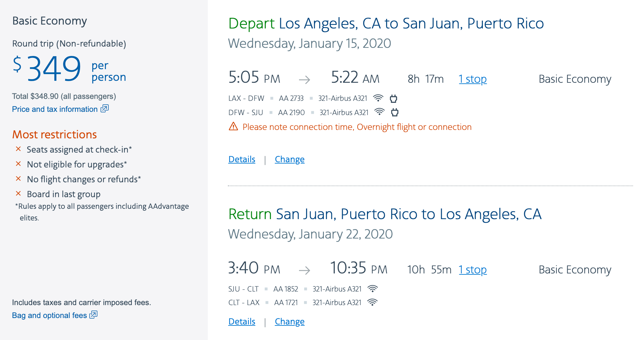Image resolution: width=644 pixels, height=340 pixels.
Task: Click the orange connection warning triangle icon
Action: pyautogui.click(x=233, y=126)
